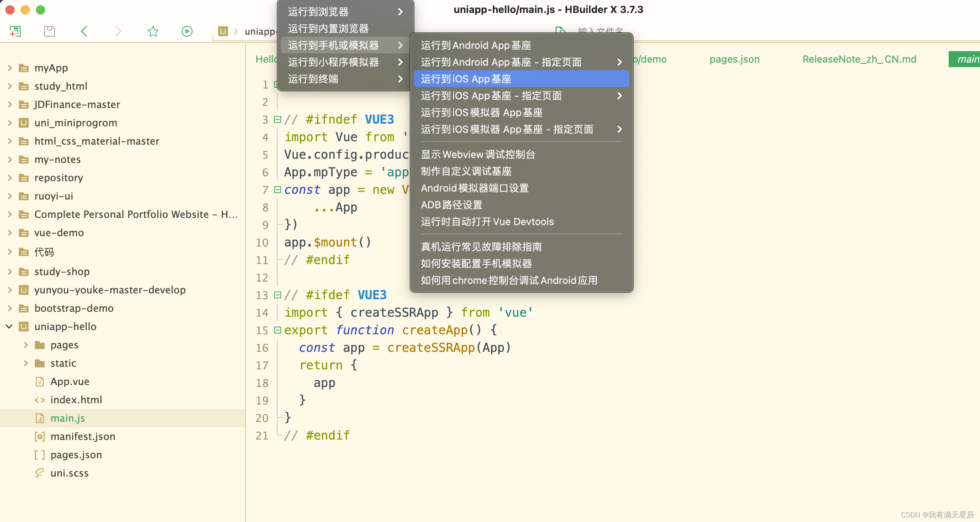Expand the static subfolder
This screenshot has height=522, width=980.
(26, 363)
